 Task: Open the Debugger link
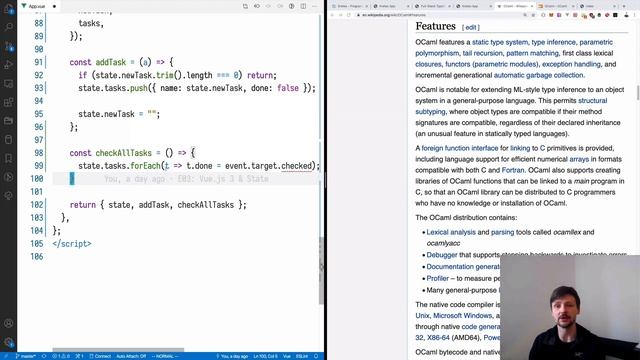click(x=442, y=255)
